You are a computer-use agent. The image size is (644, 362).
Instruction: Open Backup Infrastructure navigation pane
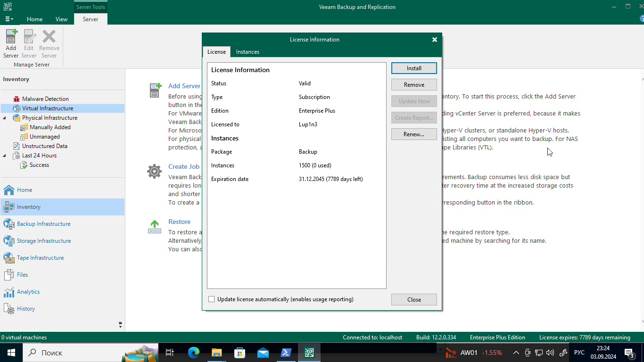(x=62, y=224)
